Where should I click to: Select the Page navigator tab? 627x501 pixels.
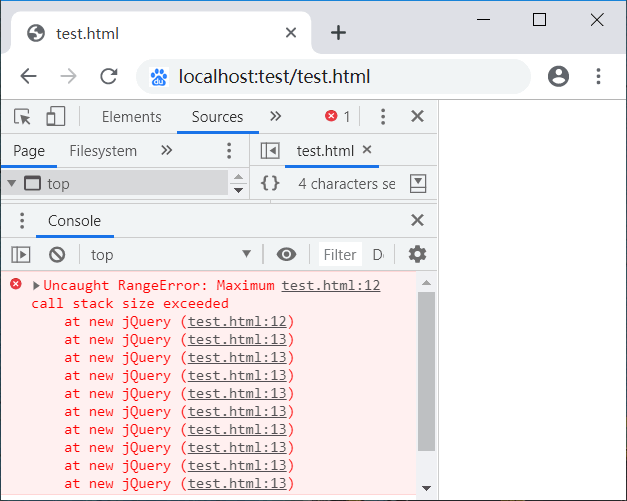point(29,151)
